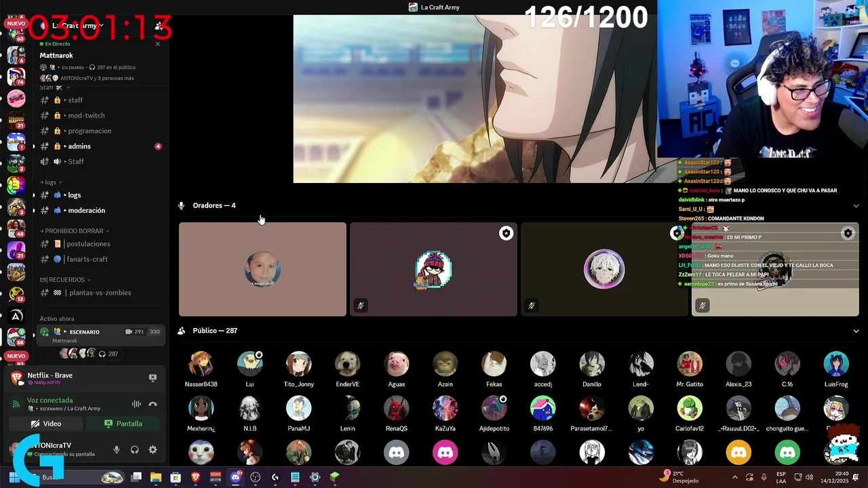Viewport: 868px width, 488px height.
Task: Open the plantas-vs-zombies channel
Action: coord(101,293)
